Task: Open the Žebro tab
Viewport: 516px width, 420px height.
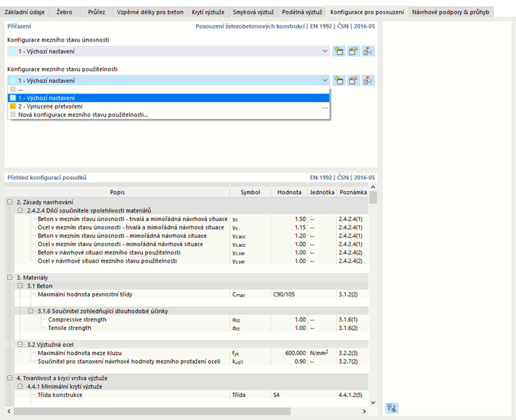Action: (64, 12)
